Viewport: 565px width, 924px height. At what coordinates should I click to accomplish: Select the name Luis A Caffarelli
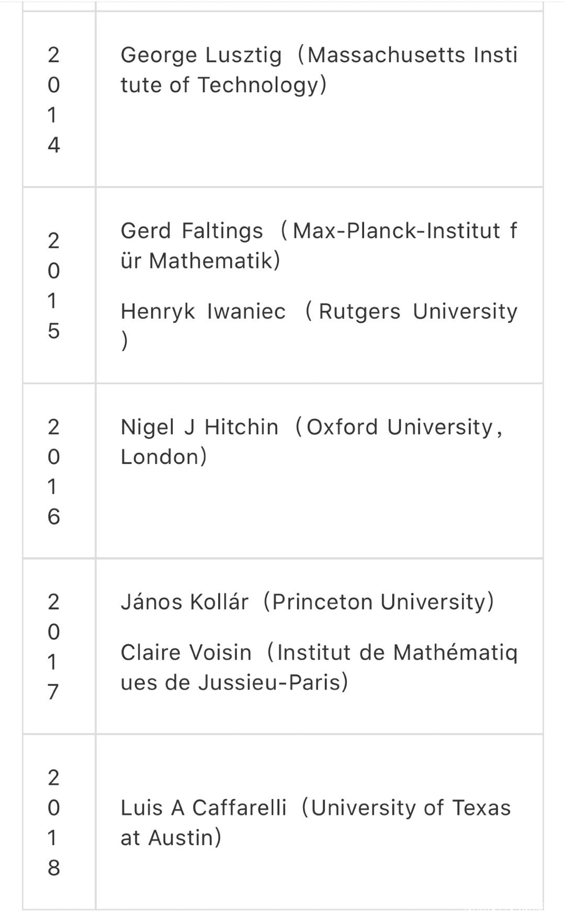point(203,808)
